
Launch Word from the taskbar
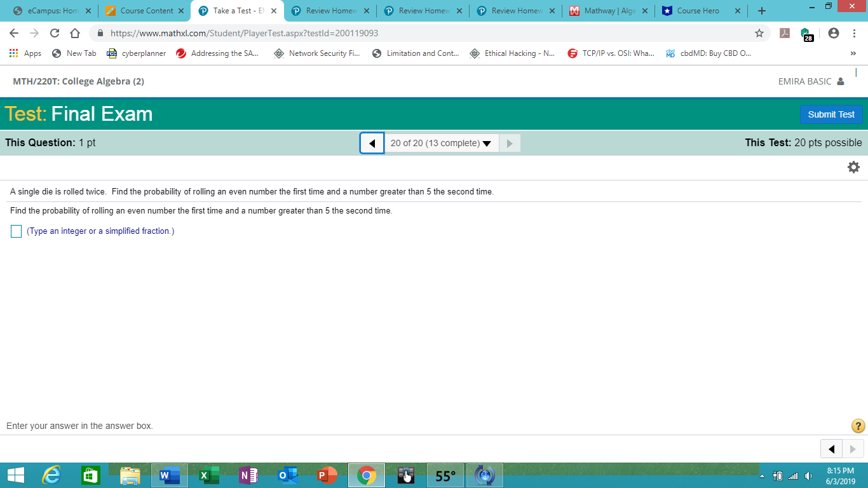pyautogui.click(x=169, y=475)
